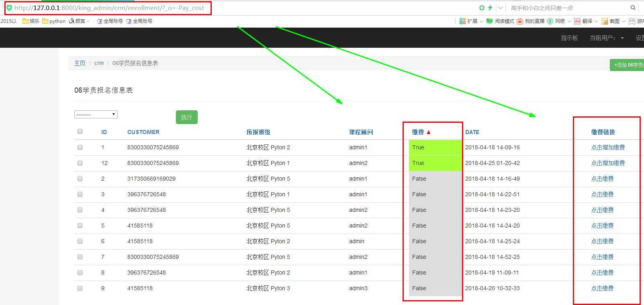Viewport: 644px width, 305px height.
Task: Enable 阅读模式 reading mode
Action: 500,21
